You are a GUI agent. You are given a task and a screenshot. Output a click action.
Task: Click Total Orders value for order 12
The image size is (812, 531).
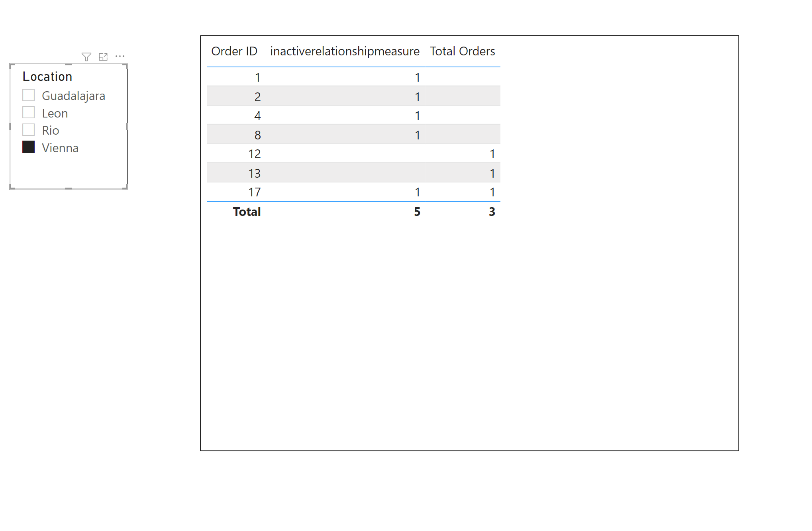492,154
